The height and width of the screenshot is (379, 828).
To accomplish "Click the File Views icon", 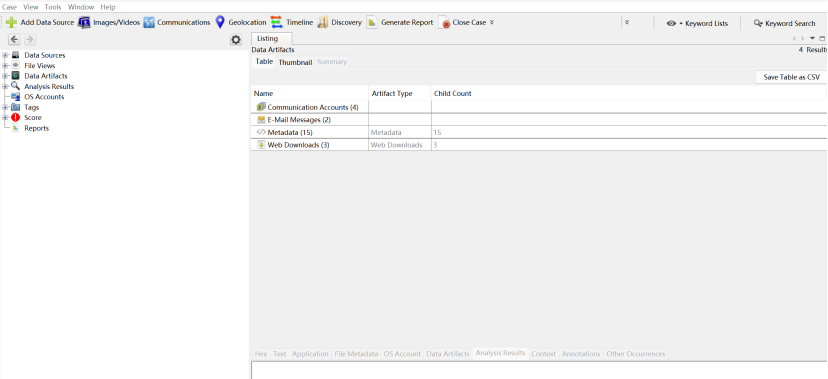I will pos(15,65).
